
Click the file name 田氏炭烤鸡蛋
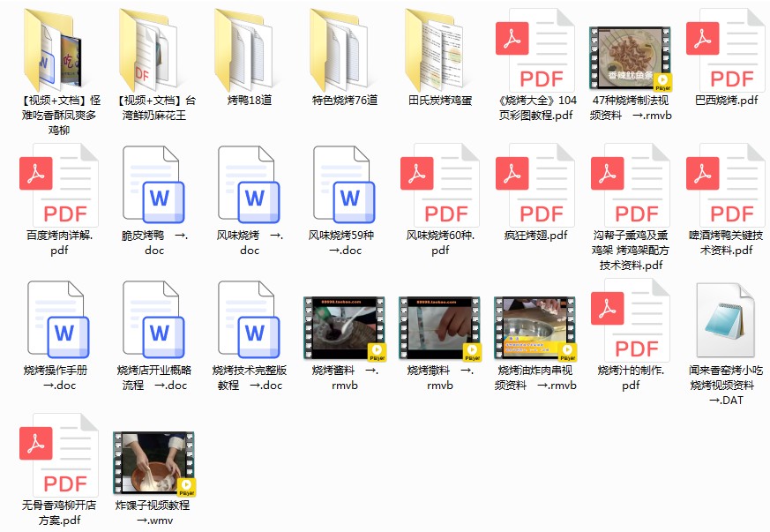pos(440,101)
